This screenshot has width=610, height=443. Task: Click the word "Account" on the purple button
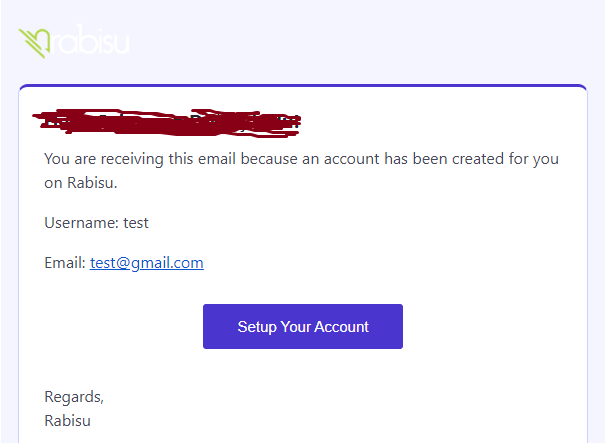340,327
